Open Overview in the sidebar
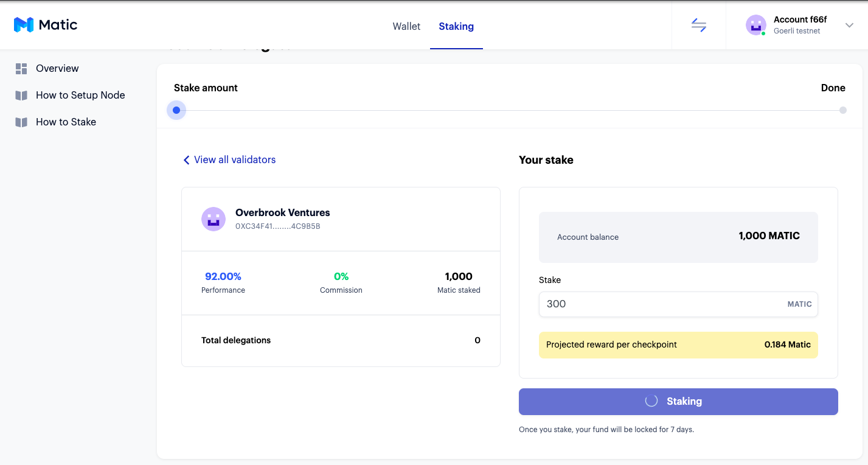This screenshot has height=465, width=868. 57,69
